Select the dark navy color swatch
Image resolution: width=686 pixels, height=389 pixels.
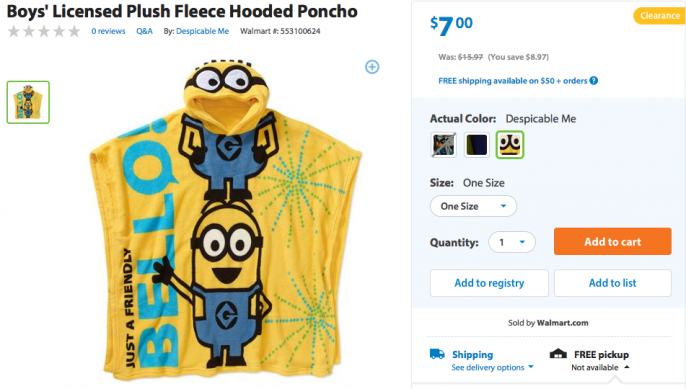coord(476,145)
